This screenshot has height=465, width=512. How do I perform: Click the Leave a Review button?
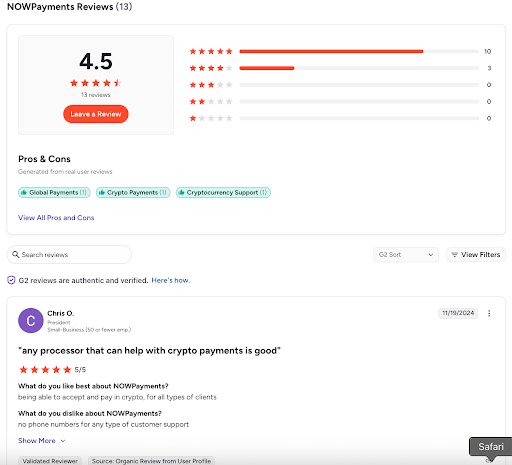click(96, 114)
